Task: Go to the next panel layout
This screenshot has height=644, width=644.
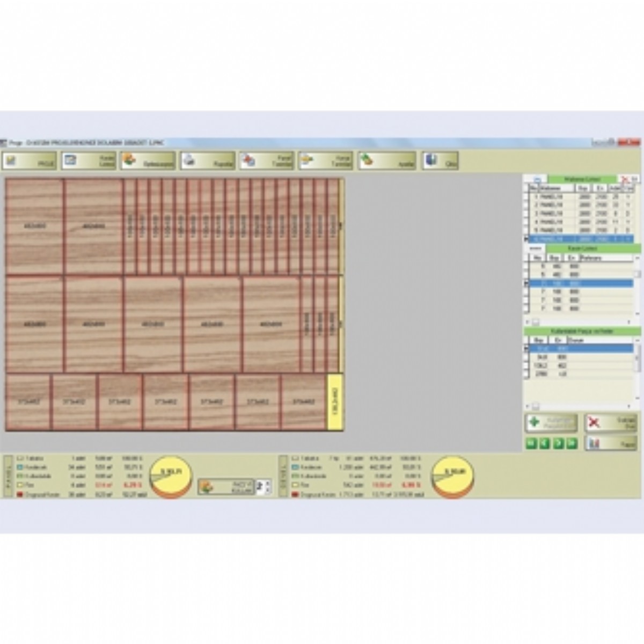Action: click(559, 443)
